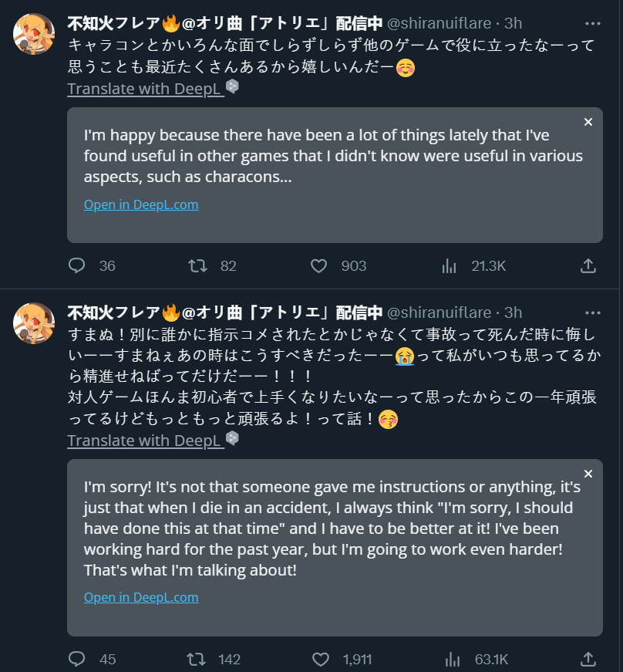Click Translate with DeepL on first tweet
The width and height of the screenshot is (623, 672).
[x=145, y=89]
